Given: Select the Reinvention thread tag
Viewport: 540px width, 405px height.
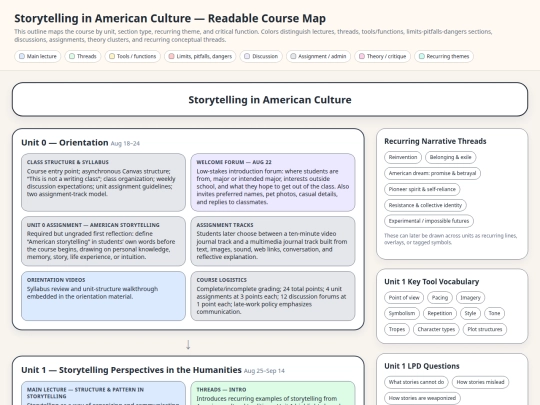Looking at the screenshot, I should [403, 157].
